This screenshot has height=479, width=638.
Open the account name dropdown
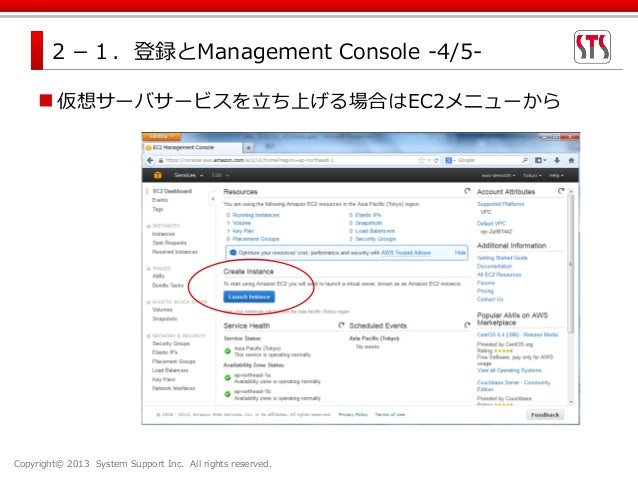[498, 176]
